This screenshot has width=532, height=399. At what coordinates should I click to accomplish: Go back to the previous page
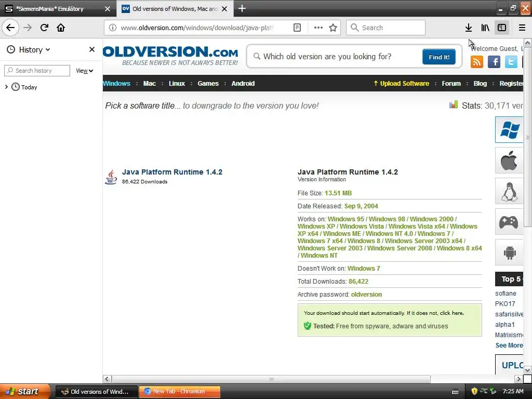tap(10, 28)
